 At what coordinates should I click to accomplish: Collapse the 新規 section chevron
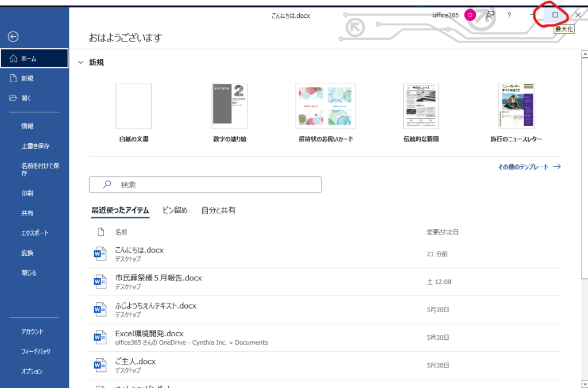(x=80, y=63)
